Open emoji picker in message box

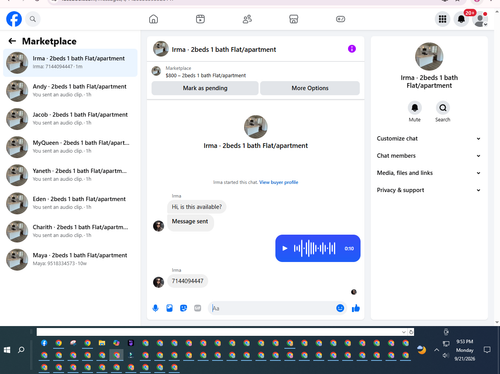click(x=340, y=308)
